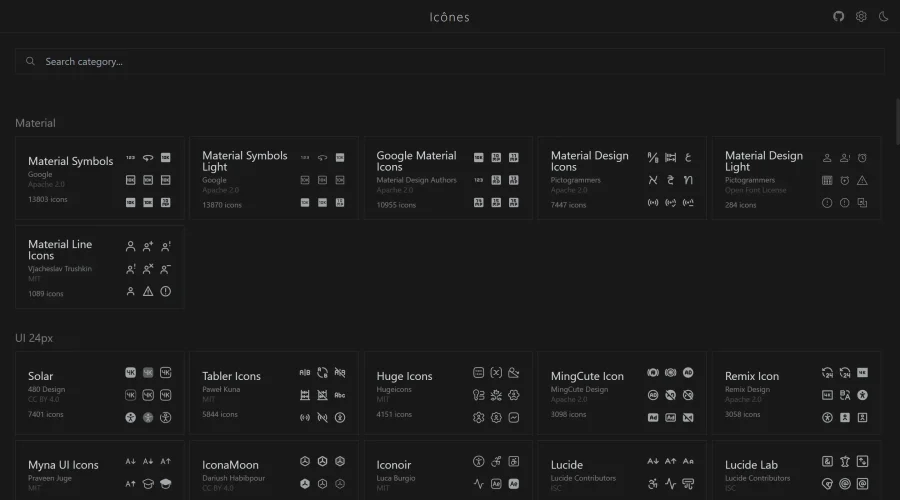Open the Material Symbols collection card
Image resolution: width=900 pixels, height=500 pixels.
click(100, 179)
